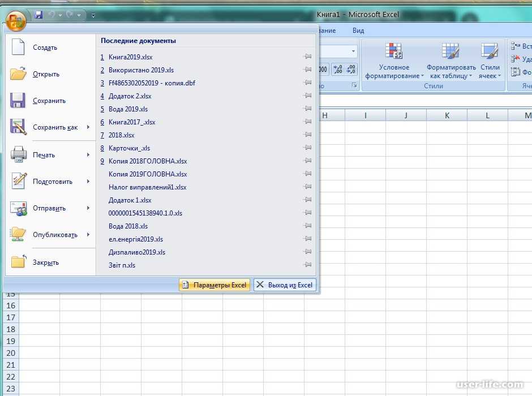Click Decrease Decimal icon
Screen dimensions: 532x396
pyautogui.click(x=351, y=69)
